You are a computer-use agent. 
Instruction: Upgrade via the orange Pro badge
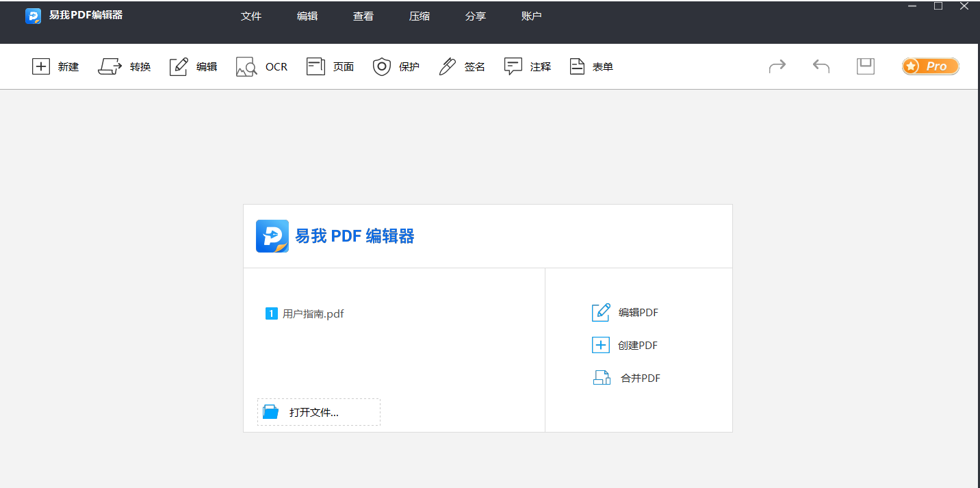tap(931, 66)
